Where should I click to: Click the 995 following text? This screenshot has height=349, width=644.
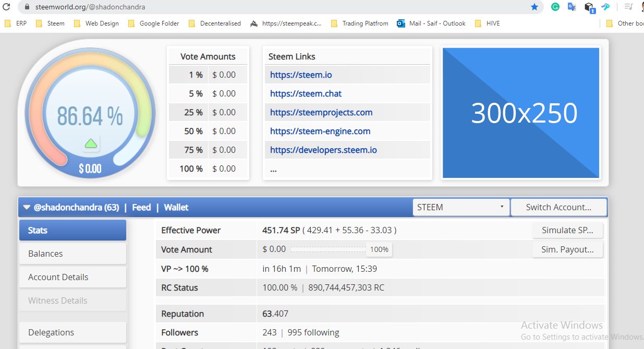coord(313,332)
